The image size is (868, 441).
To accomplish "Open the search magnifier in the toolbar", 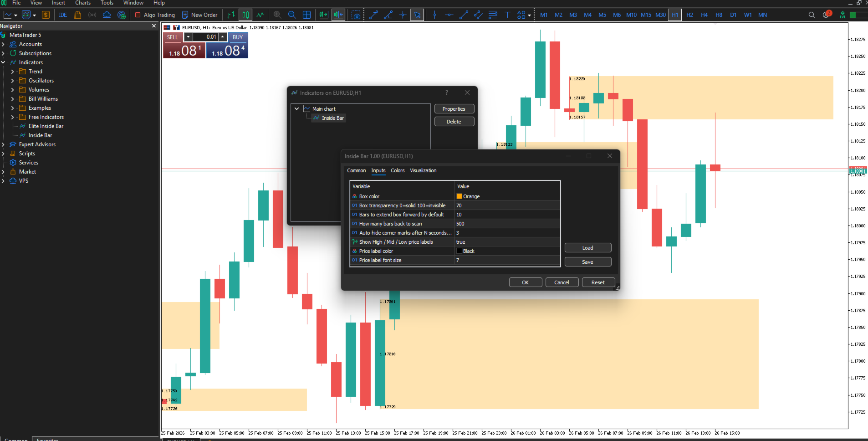I will (x=812, y=15).
